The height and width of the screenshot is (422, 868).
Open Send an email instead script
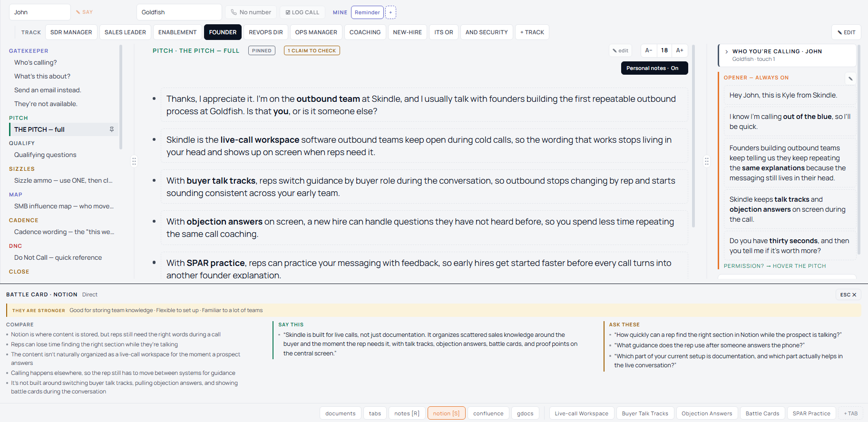pos(64,90)
